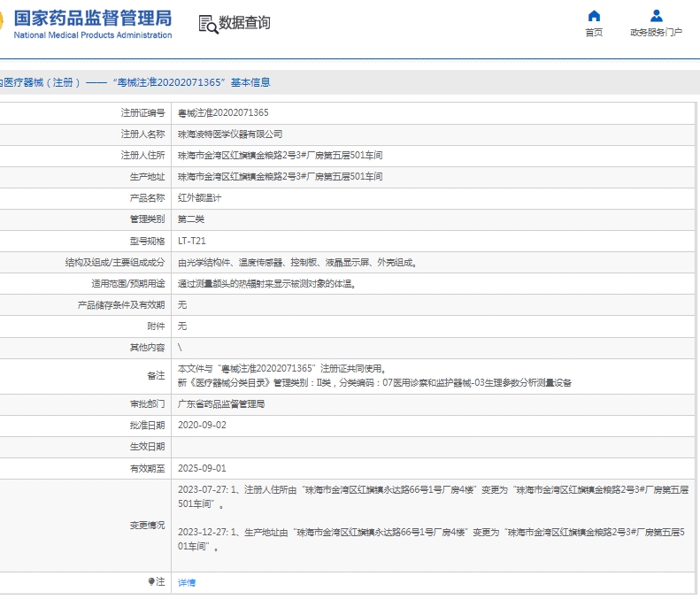Click the 生效日期 row label
This screenshot has width=700, height=599.
(x=147, y=447)
